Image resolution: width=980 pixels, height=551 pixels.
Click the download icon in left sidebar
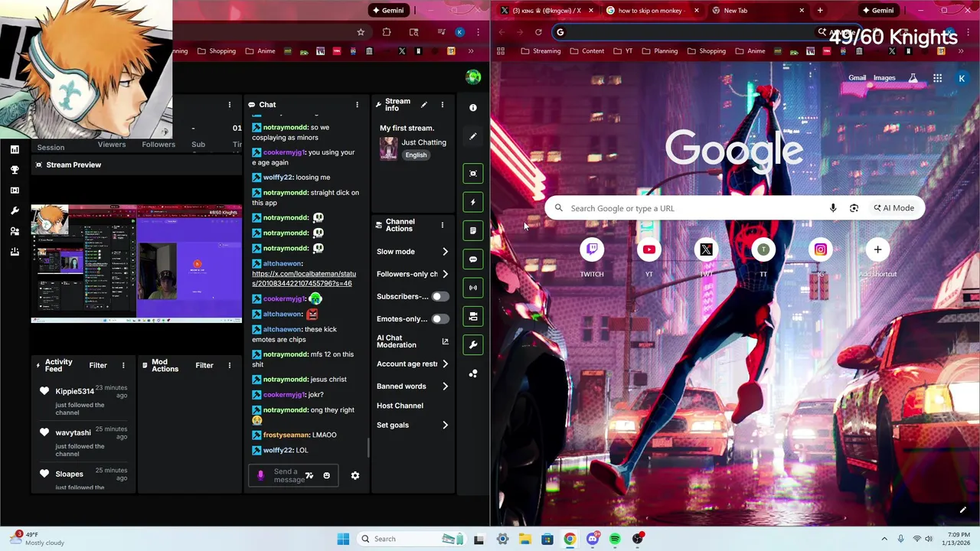tap(15, 252)
